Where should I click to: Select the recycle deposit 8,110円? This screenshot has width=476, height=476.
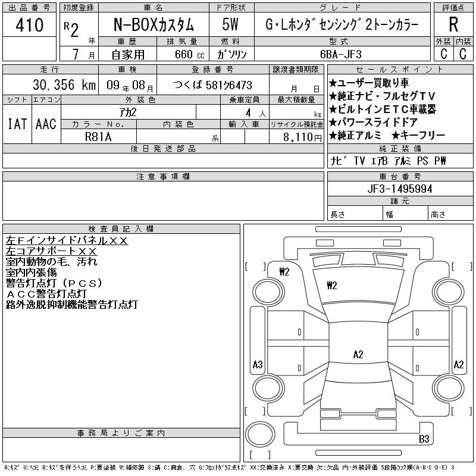pyautogui.click(x=302, y=137)
